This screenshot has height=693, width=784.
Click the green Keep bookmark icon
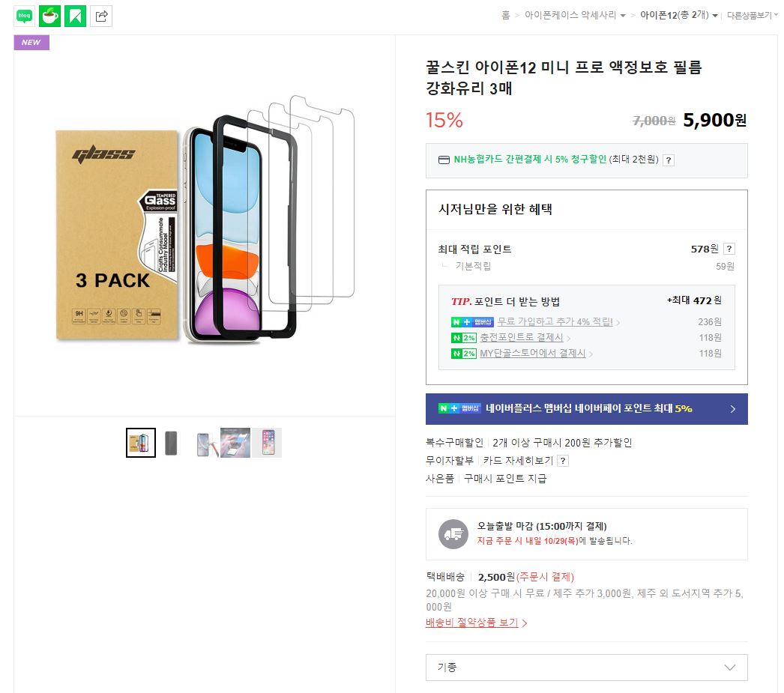tap(75, 15)
